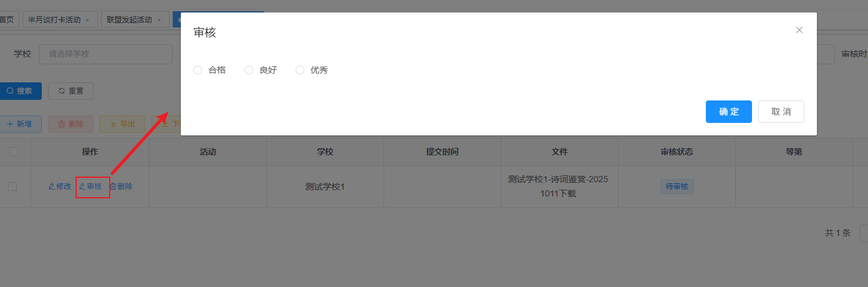Click the 导出 export button

pos(122,124)
